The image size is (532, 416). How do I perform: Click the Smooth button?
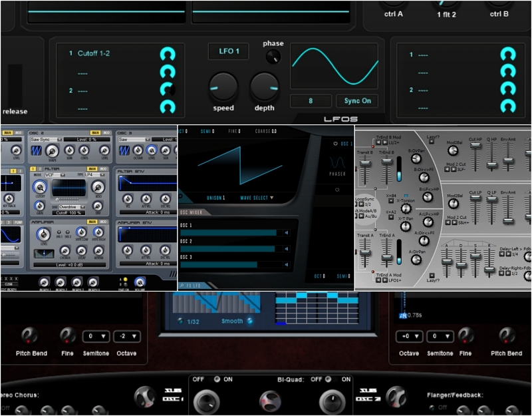click(235, 319)
